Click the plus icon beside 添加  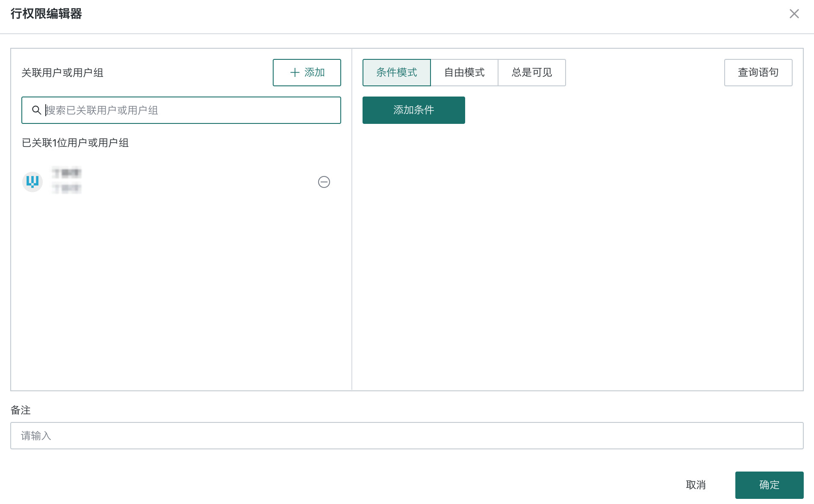click(295, 73)
